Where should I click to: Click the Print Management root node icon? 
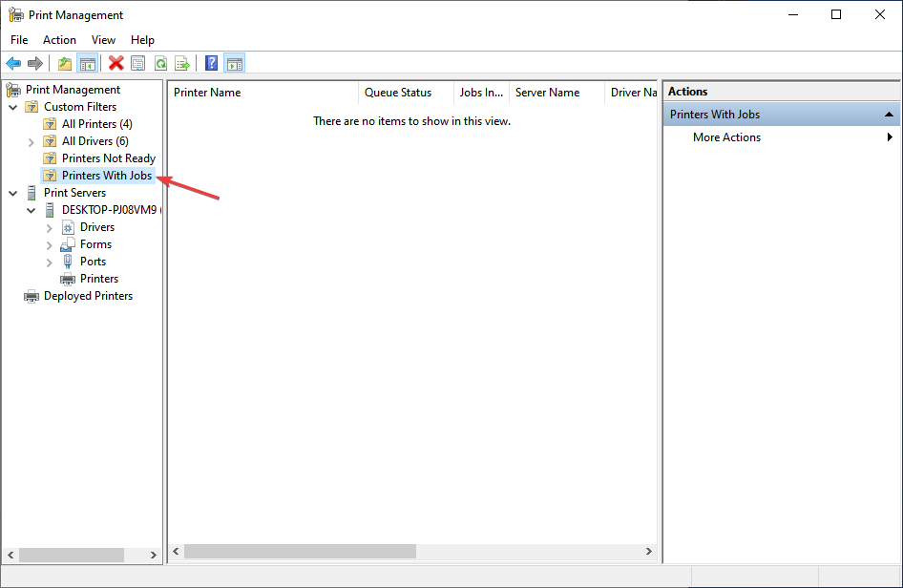[x=13, y=90]
